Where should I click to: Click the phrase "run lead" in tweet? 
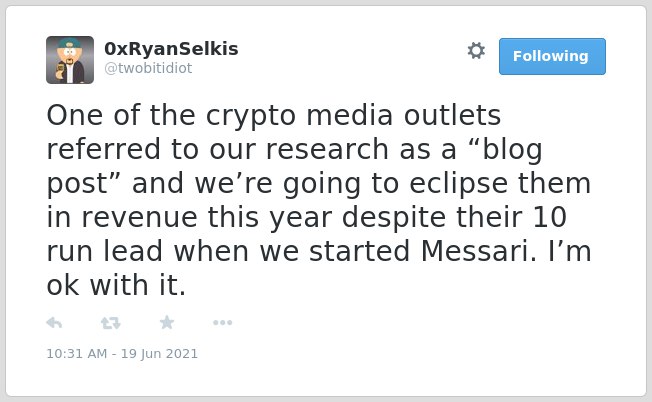(x=104, y=252)
